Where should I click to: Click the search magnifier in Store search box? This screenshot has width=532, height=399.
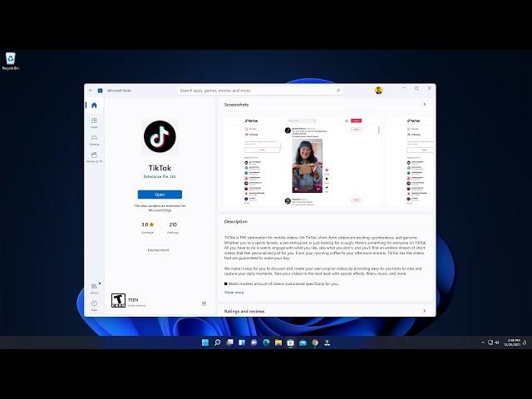click(338, 91)
